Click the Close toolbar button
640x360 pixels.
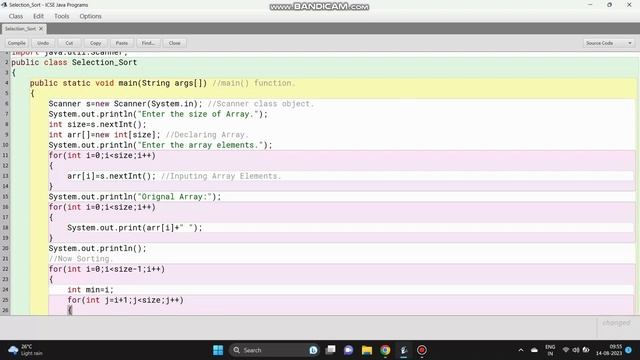(x=174, y=43)
